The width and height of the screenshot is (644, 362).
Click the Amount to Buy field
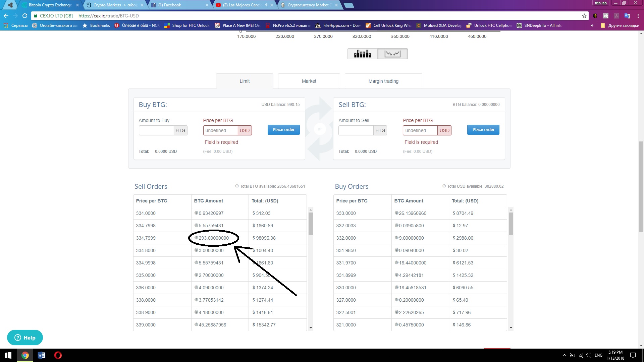[156, 130]
